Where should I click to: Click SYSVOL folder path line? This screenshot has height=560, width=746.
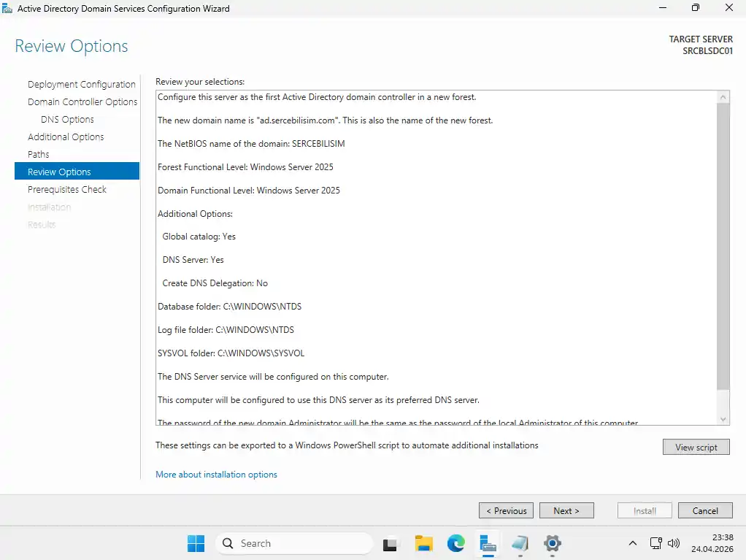231,353
